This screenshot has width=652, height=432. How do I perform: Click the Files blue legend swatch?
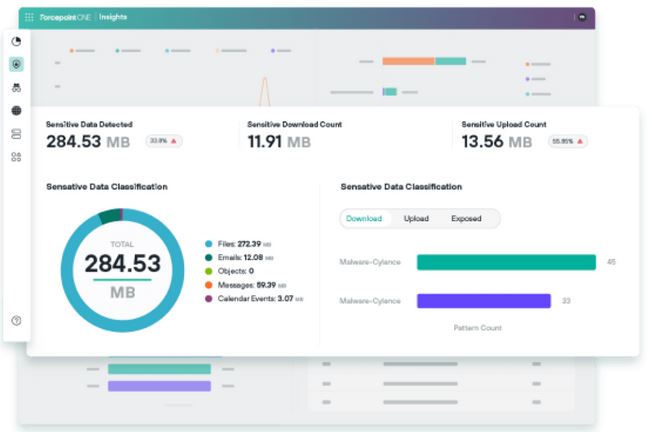tap(208, 244)
